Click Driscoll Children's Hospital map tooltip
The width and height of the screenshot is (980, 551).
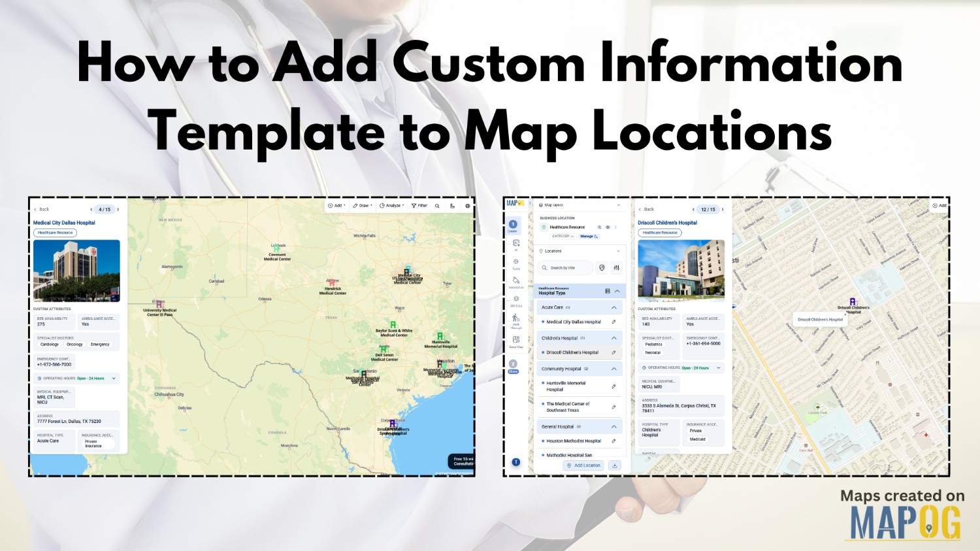820,320
